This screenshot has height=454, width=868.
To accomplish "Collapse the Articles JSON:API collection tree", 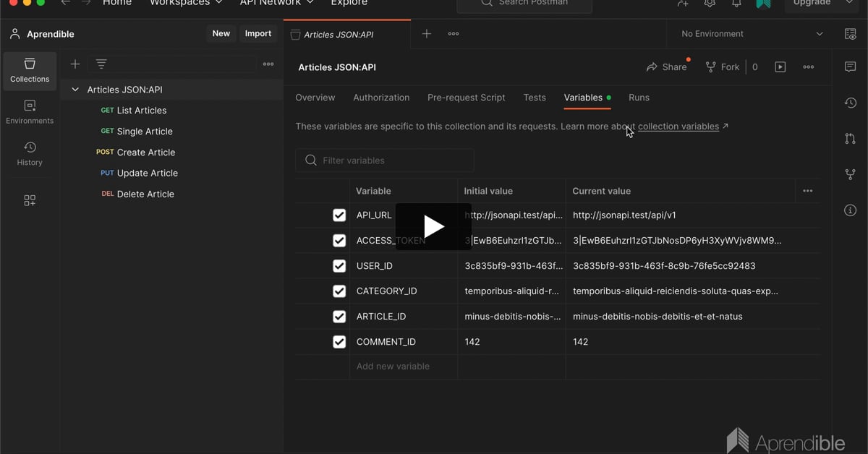I will pyautogui.click(x=75, y=90).
